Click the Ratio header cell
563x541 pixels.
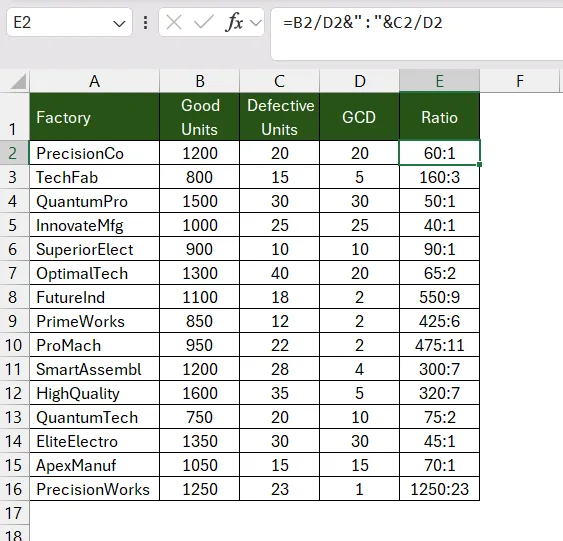coord(439,117)
